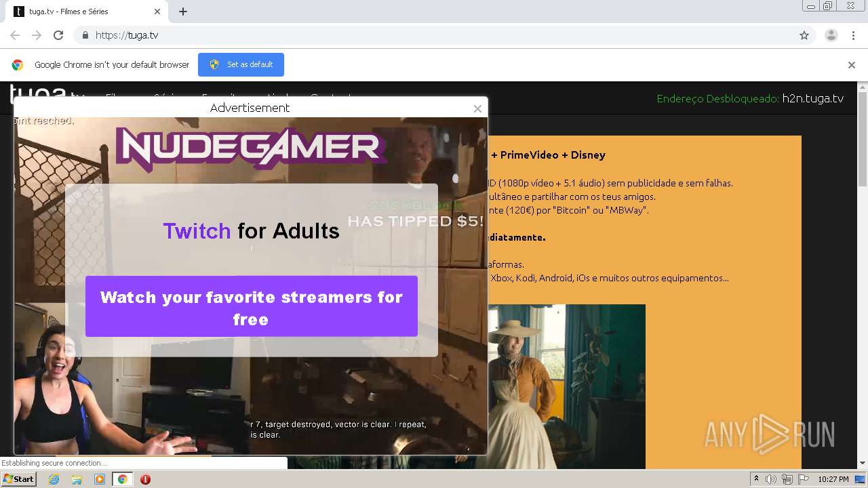Select the tuga.tv - Filmes e Séries tab
Screen dimensions: 868x488
[x=88, y=12]
